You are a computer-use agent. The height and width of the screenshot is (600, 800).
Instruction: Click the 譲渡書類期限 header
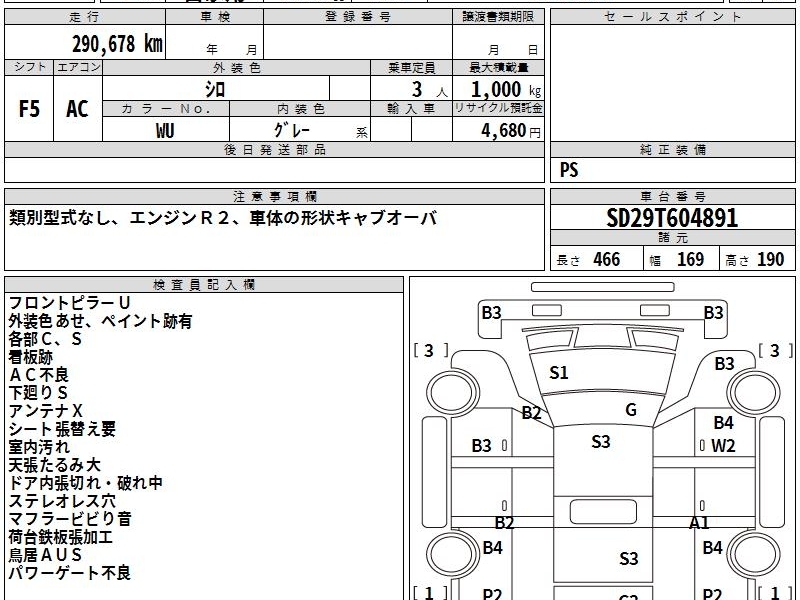pyautogui.click(x=498, y=17)
